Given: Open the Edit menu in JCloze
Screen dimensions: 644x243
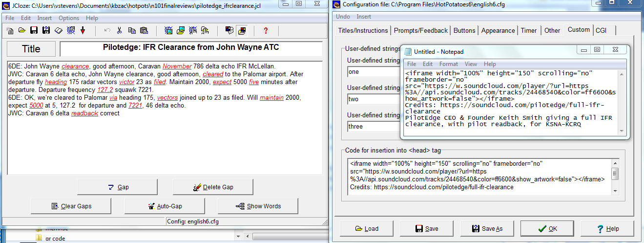Looking at the screenshot, I should [26, 18].
